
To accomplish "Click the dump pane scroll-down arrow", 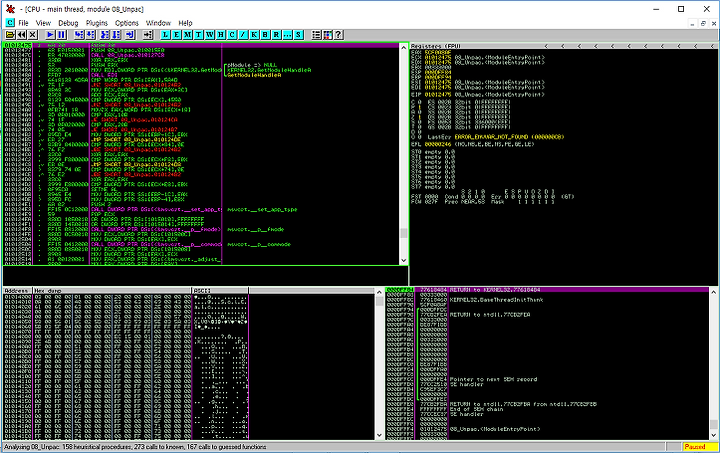I will coord(379,435).
